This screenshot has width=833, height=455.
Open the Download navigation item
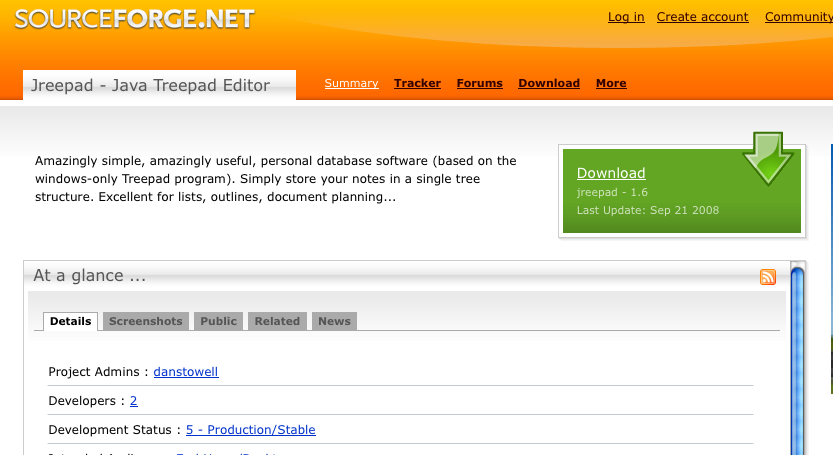(549, 83)
